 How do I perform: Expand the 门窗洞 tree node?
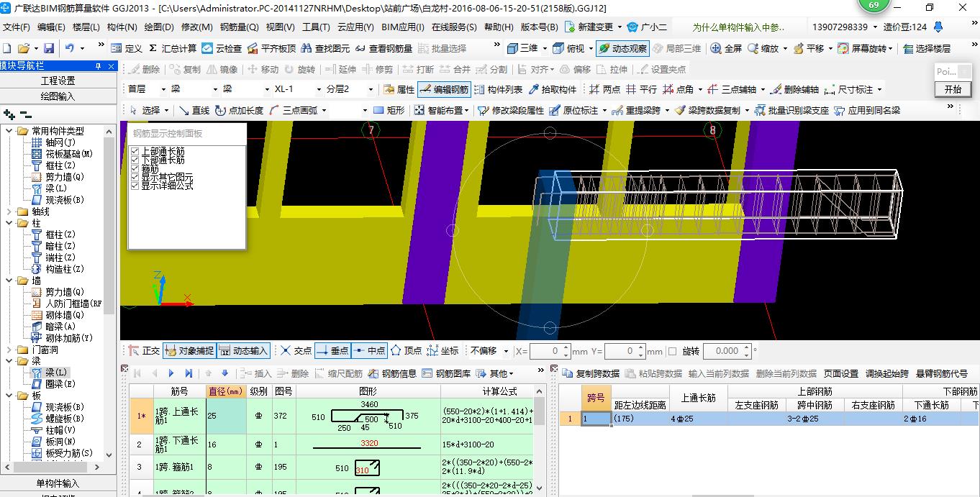point(9,350)
